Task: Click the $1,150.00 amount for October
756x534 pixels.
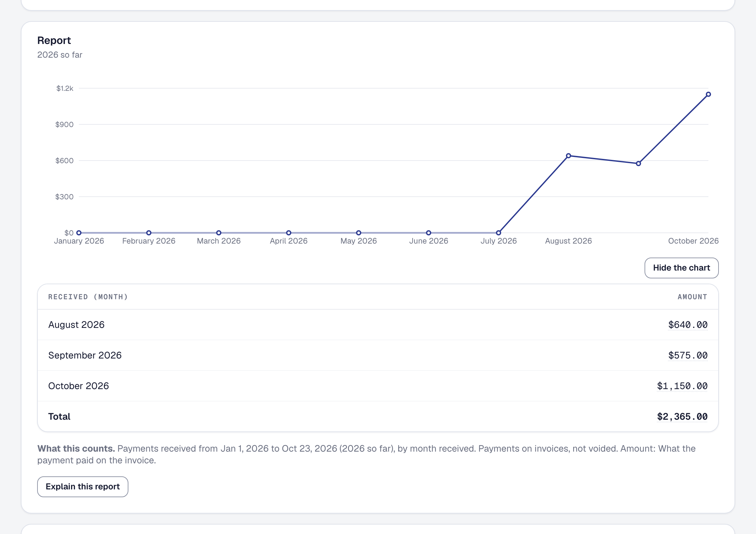Action: click(x=682, y=386)
